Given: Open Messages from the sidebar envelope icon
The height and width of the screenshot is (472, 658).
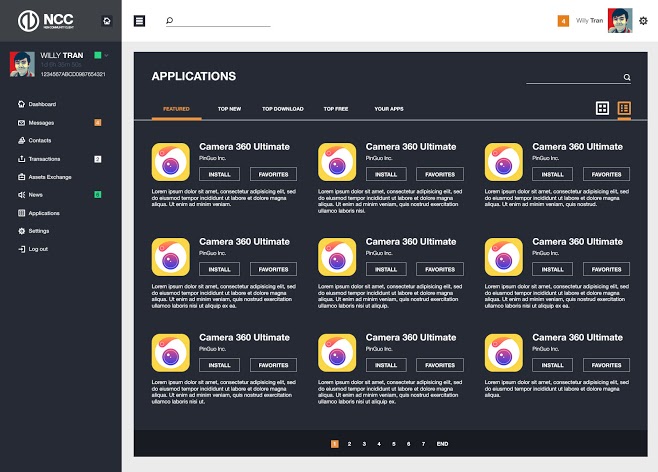Looking at the screenshot, I should pos(20,122).
